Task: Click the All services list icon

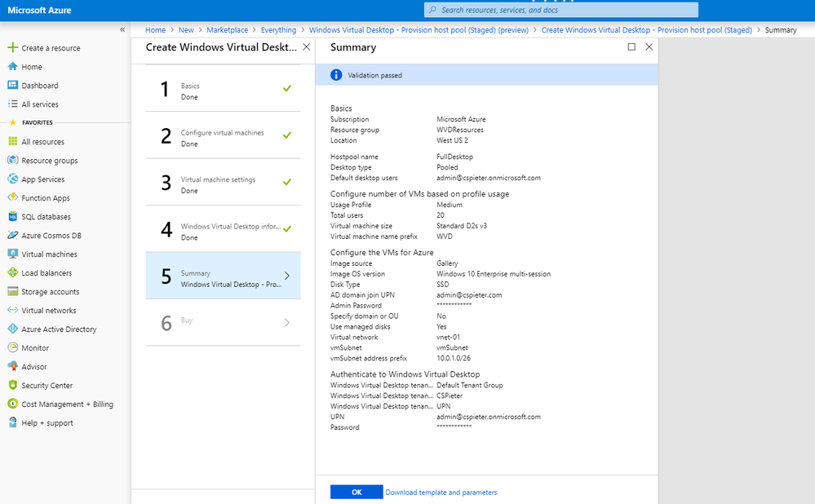Action: (12, 104)
